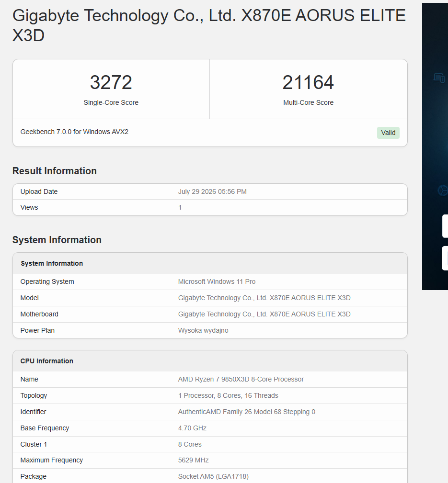
Task: Click the Gigabyte value in the Model row
Action: tap(264, 298)
